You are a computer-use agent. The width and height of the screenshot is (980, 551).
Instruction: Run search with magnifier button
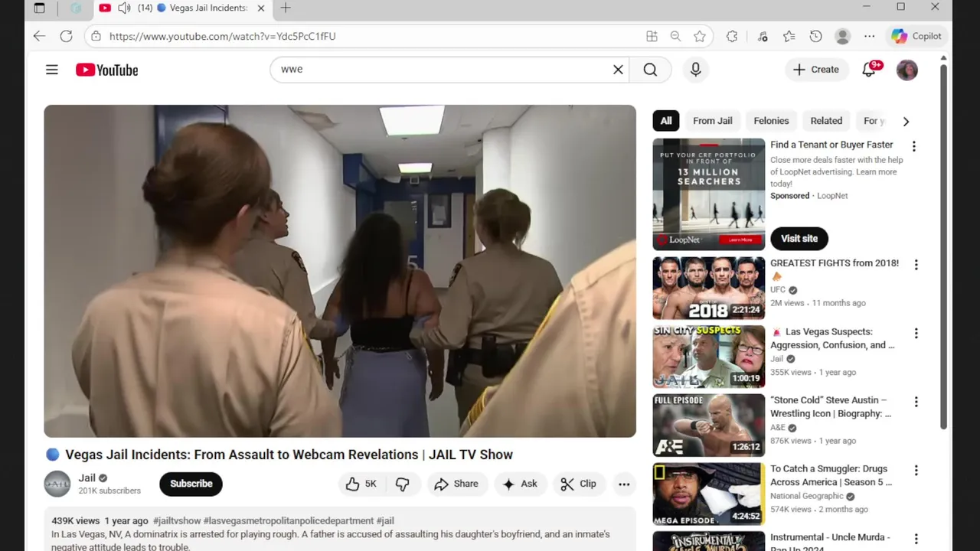tap(650, 70)
